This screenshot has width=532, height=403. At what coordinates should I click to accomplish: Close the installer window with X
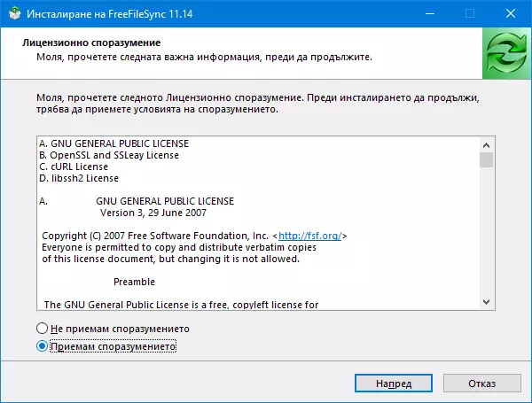pos(511,13)
